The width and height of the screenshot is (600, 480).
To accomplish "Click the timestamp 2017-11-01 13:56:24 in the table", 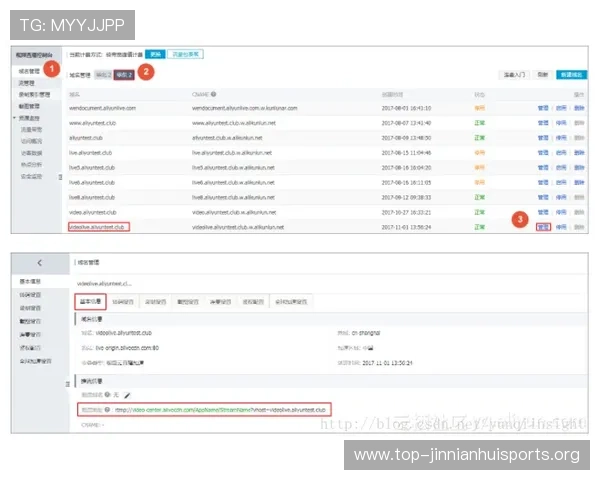I will pos(406,227).
